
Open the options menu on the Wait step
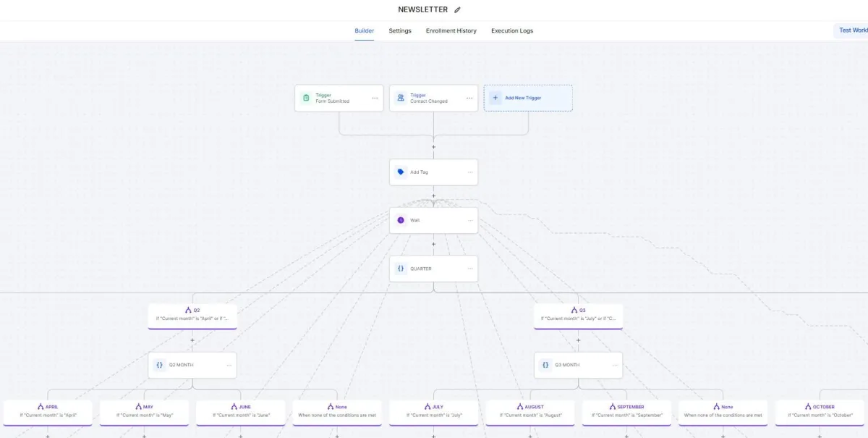click(469, 220)
